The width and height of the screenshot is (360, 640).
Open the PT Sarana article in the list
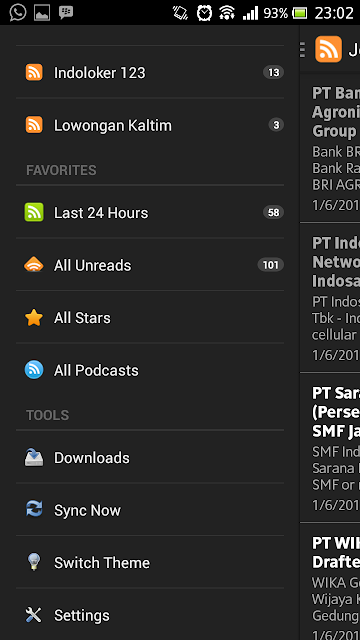pos(330,447)
